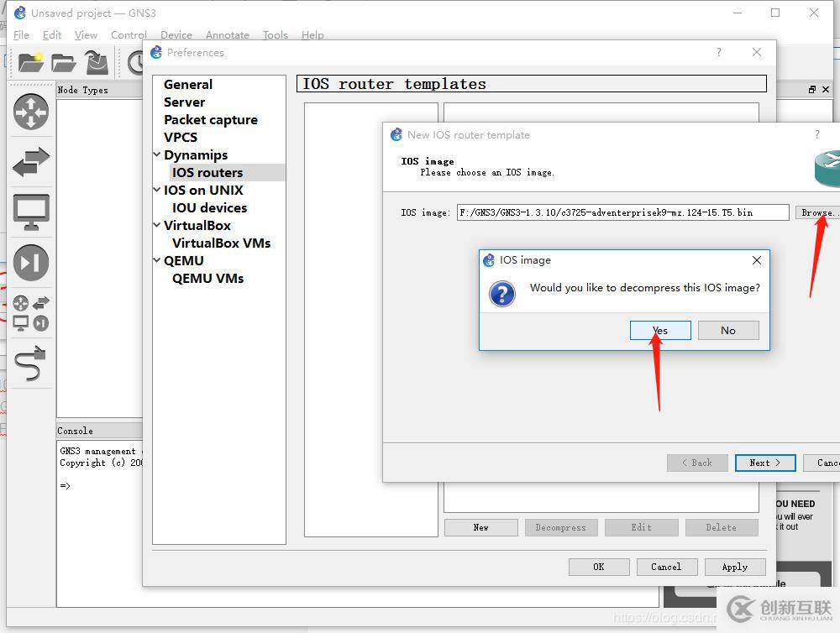840x633 pixels.
Task: Click Cancel in Preferences
Action: point(666,567)
